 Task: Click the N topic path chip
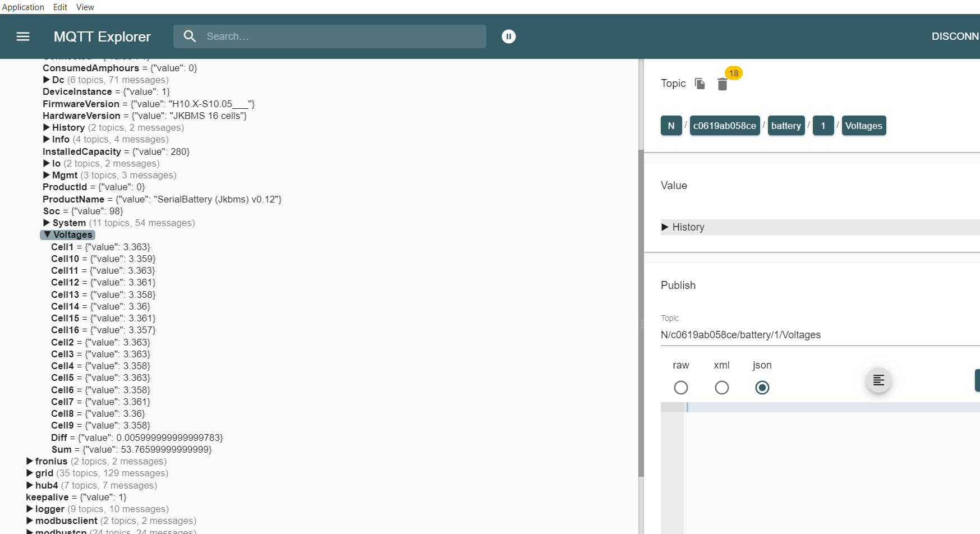point(671,126)
